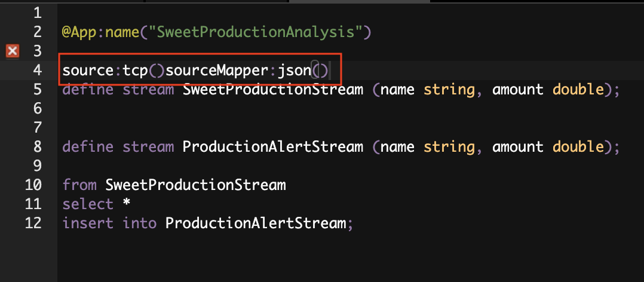Click ProductionAlertStream on line 12
Viewport: 644px width, 282px height.
tap(256, 223)
